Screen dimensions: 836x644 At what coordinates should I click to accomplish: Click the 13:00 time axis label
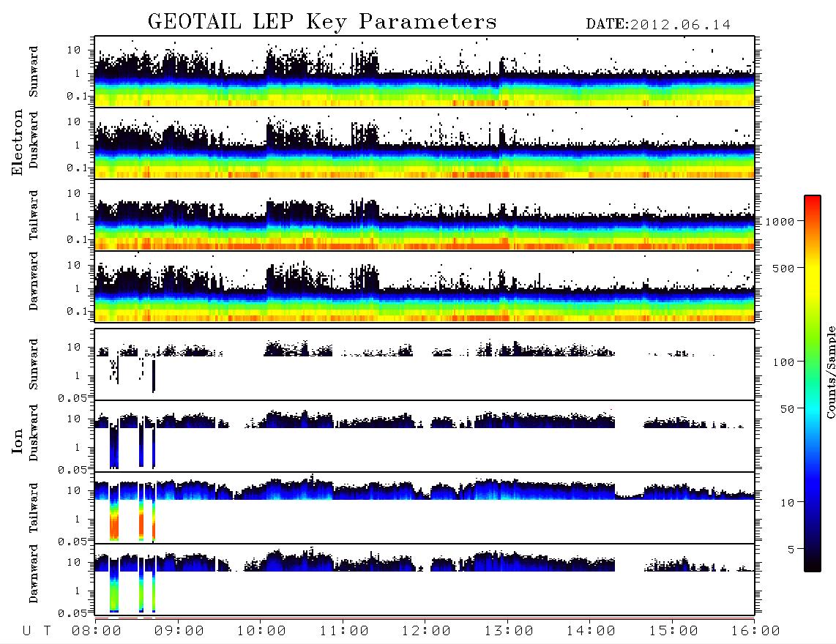point(509,631)
